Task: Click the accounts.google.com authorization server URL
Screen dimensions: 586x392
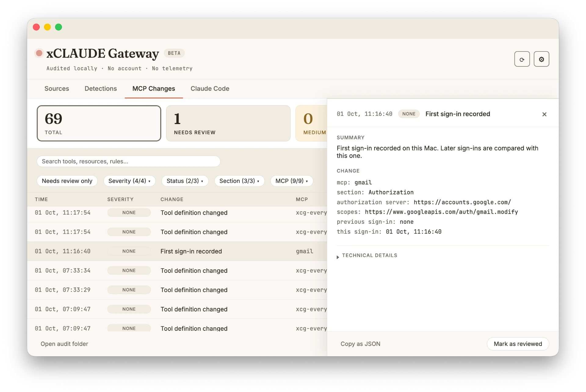Action: (462, 202)
